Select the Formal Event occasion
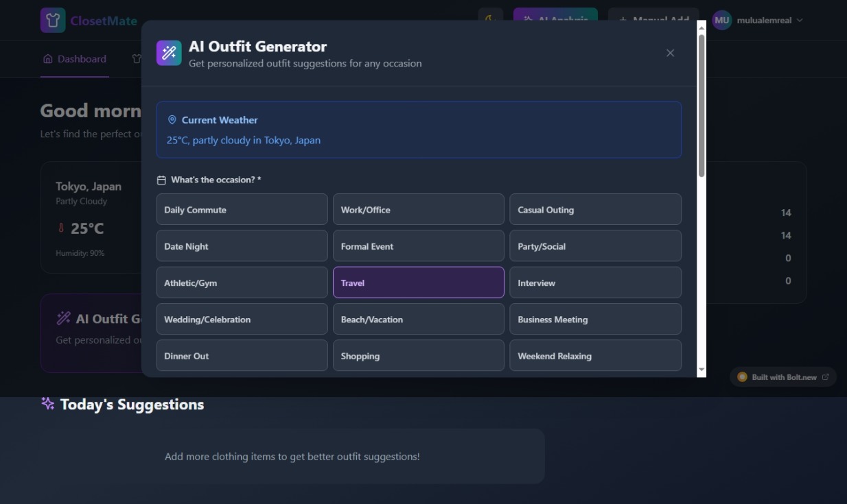This screenshot has width=847, height=504. click(x=419, y=245)
